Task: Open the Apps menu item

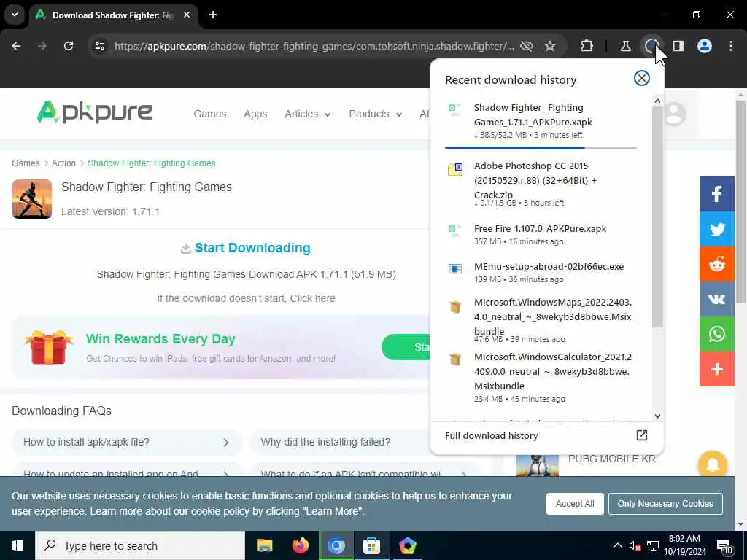Action: [255, 114]
